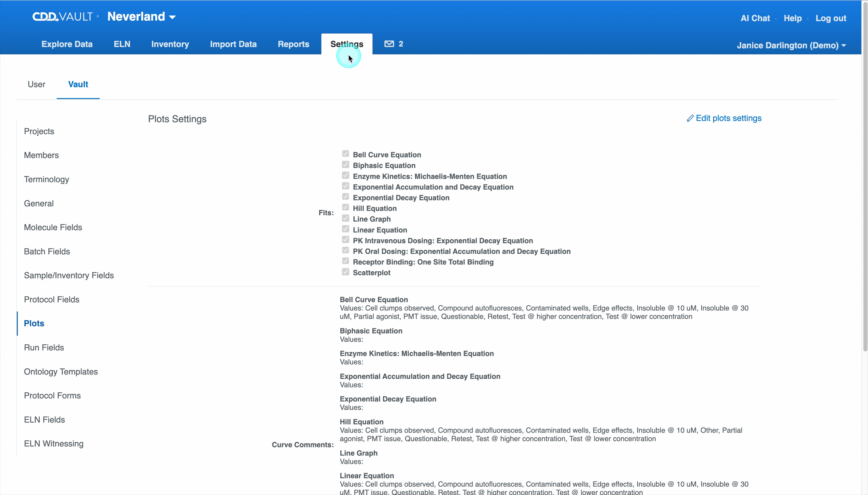The width and height of the screenshot is (868, 495).
Task: Toggle the Line Graph checkbox
Action: (x=346, y=218)
